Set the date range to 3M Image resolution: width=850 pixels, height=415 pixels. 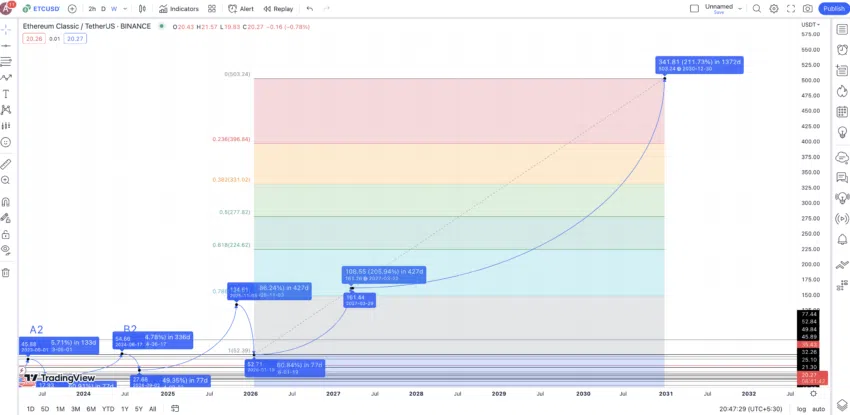(x=75, y=408)
